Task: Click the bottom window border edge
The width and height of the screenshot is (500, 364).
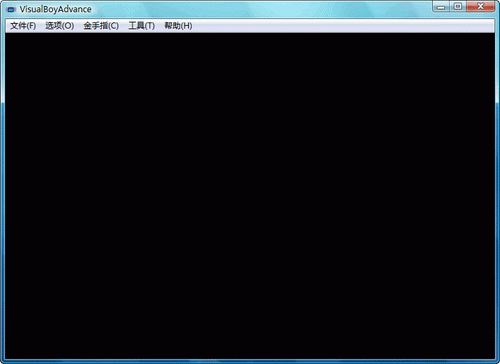Action: click(x=250, y=361)
